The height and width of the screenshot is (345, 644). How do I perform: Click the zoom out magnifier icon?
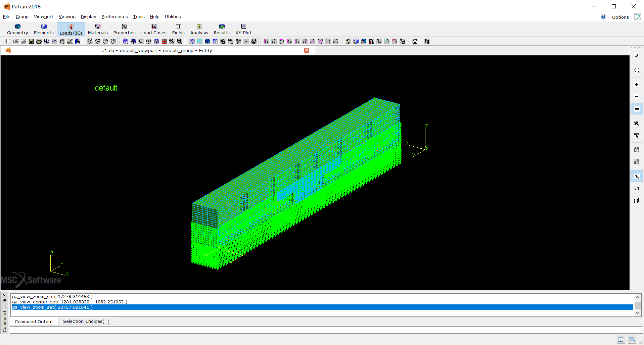pyautogui.click(x=172, y=41)
